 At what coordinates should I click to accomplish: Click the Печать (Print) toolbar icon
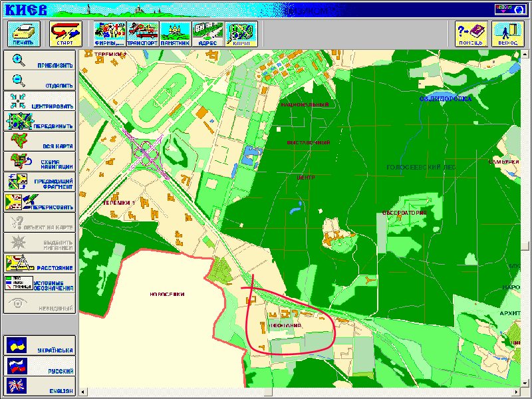pyautogui.click(x=25, y=33)
